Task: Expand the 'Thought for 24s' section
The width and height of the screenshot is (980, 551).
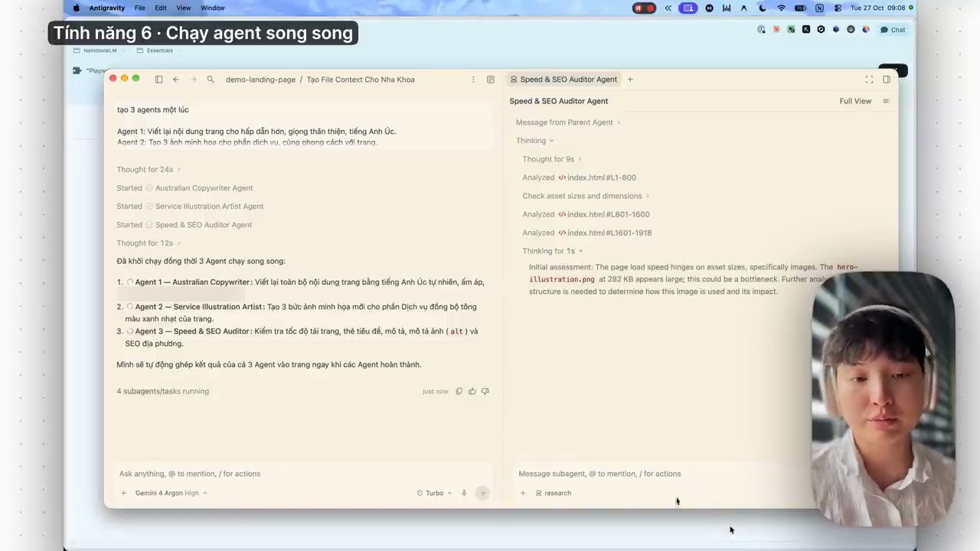Action: click(149, 169)
